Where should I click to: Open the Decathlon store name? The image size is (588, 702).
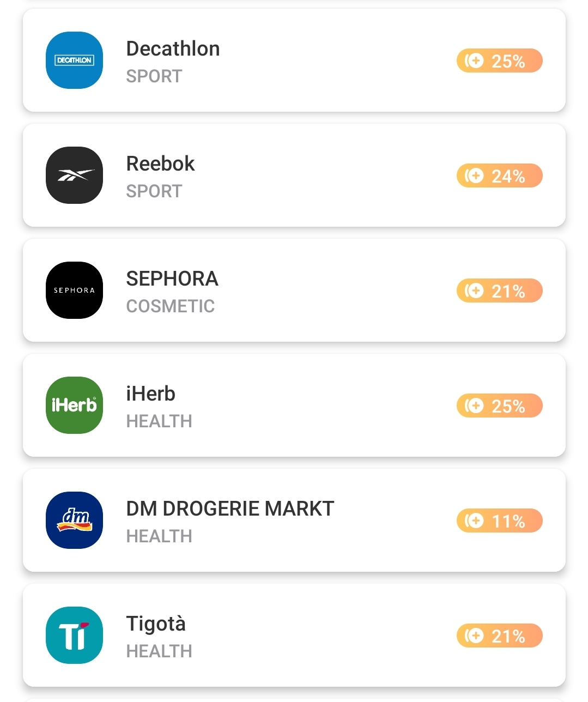[173, 49]
